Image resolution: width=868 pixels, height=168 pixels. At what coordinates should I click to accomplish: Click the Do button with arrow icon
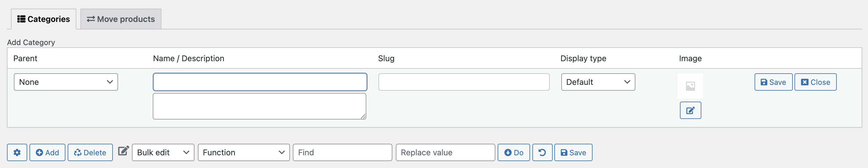[x=514, y=152]
